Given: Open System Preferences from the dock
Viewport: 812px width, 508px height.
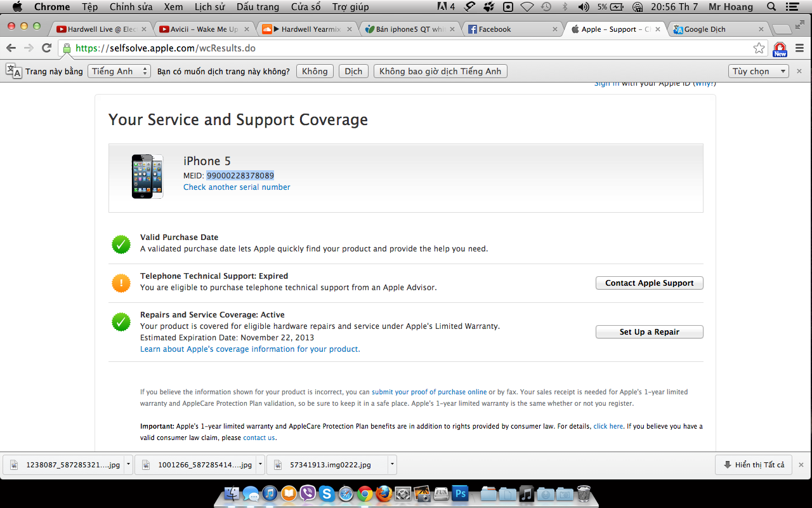Looking at the screenshot, I should pyautogui.click(x=403, y=493).
